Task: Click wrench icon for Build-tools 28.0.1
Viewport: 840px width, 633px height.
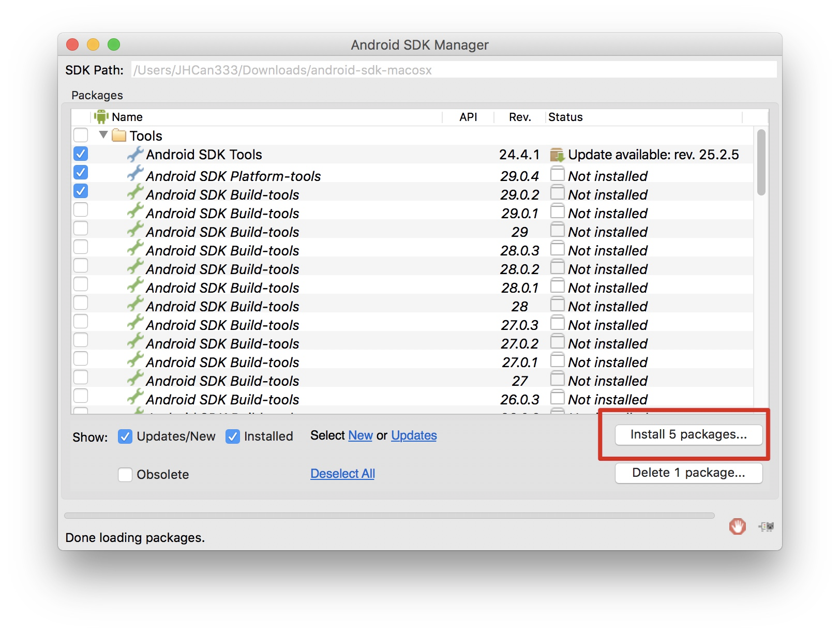Action: (135, 285)
